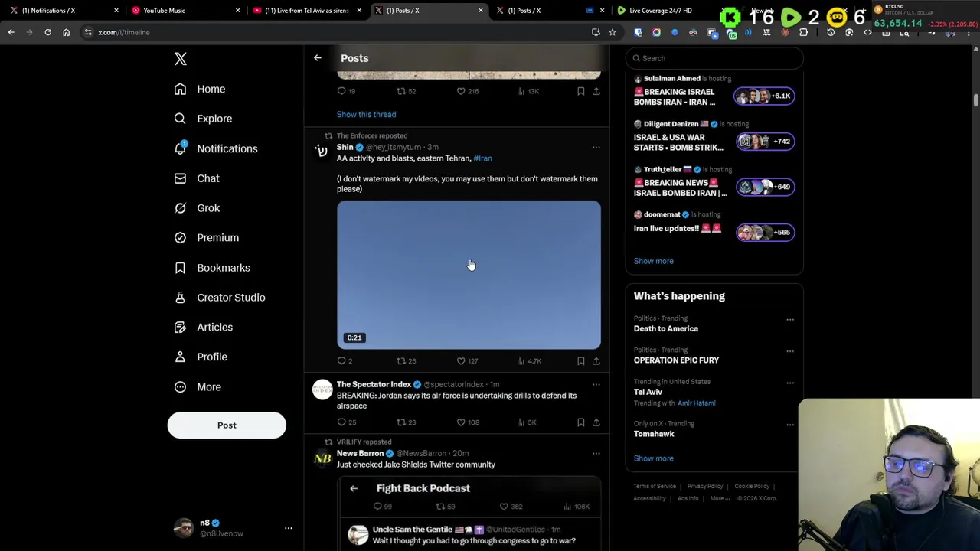Screen dimensions: 980x551
Task: Open the Tomahawk trending topic
Action: coord(654,434)
